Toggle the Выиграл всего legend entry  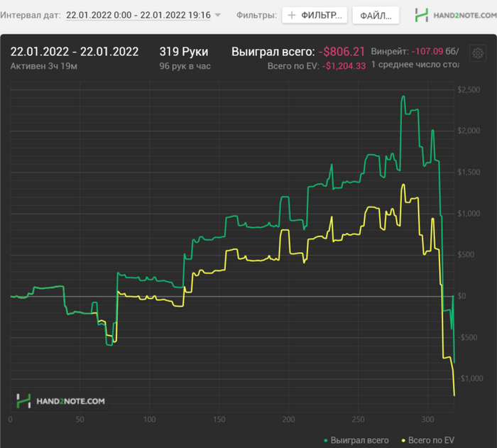coord(356,440)
